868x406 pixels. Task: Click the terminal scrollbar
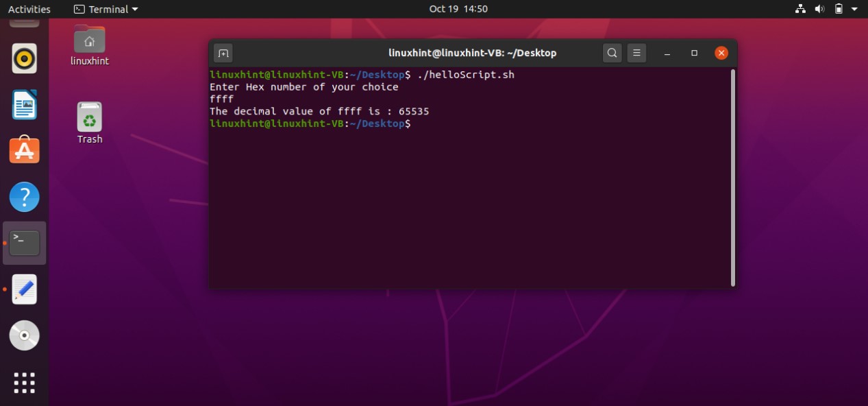[733, 177]
